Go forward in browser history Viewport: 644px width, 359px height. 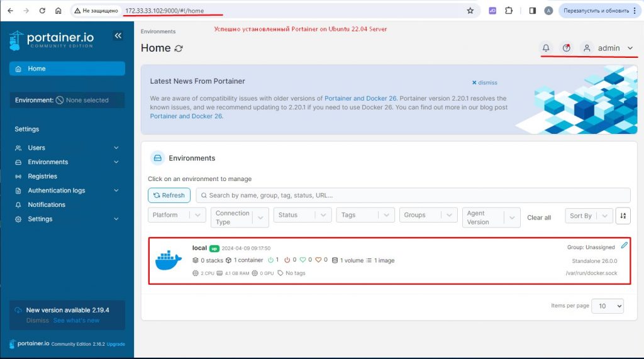(x=26, y=11)
